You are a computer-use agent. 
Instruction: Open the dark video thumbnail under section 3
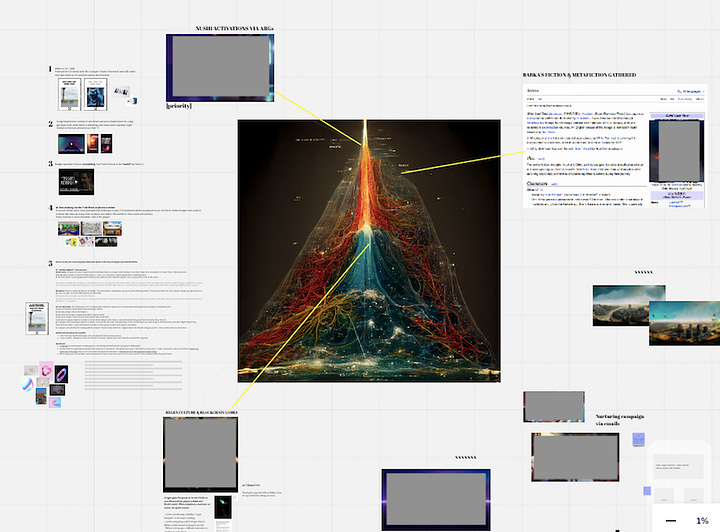click(76, 182)
